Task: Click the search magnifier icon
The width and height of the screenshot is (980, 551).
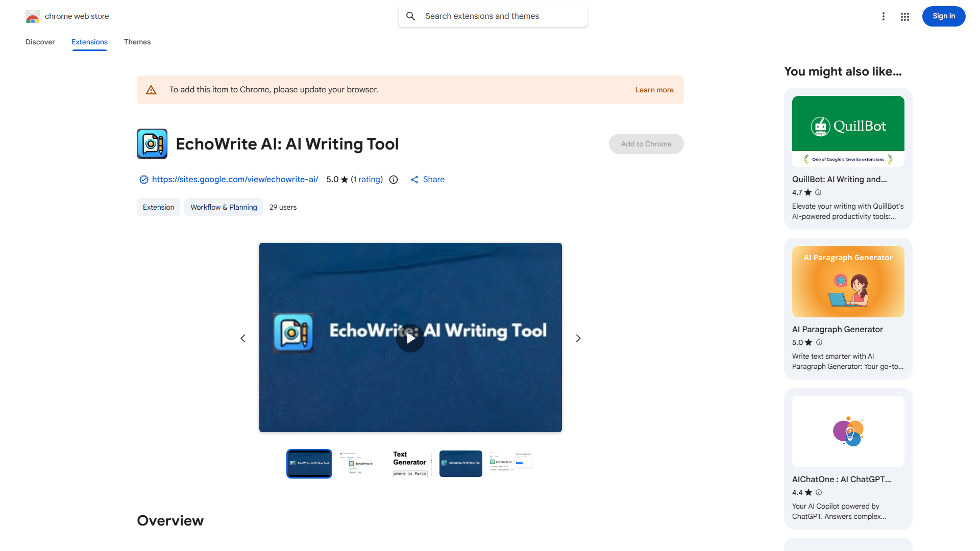Action: 410,16
